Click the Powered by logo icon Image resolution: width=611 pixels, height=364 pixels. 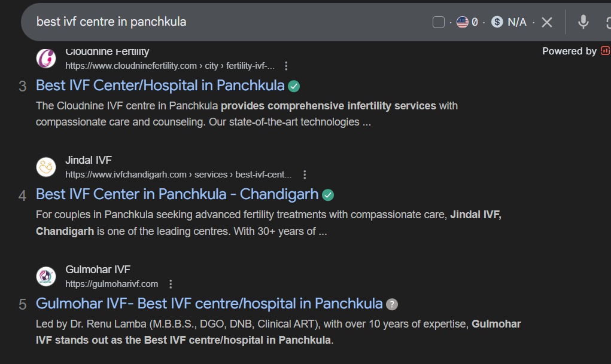tap(605, 51)
